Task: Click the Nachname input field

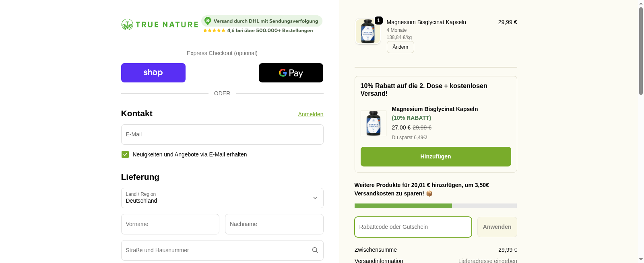Action: tap(274, 224)
